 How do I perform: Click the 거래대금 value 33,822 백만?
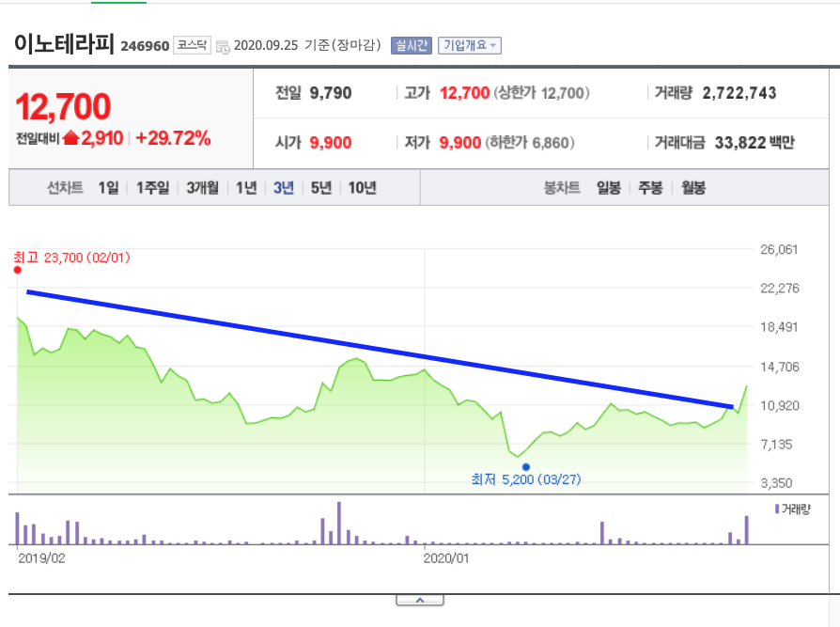coord(754,143)
